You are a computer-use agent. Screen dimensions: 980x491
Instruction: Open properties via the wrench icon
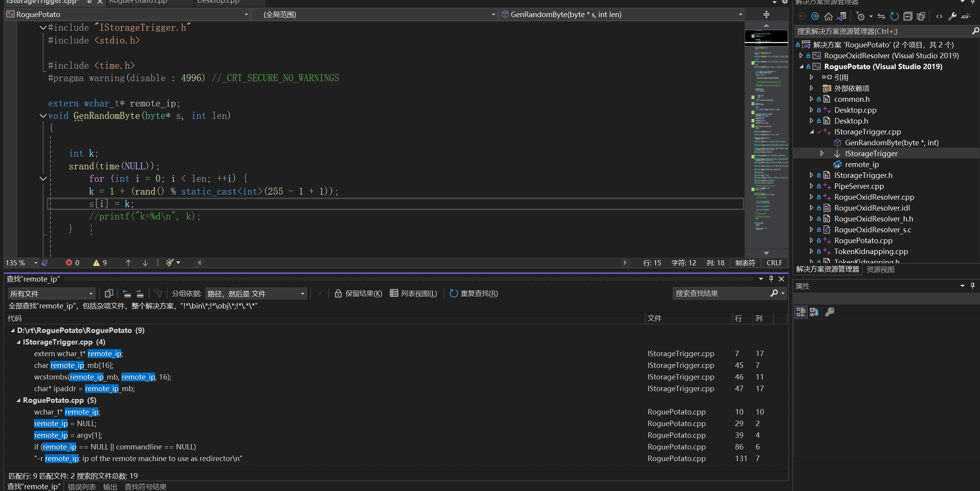point(952,16)
